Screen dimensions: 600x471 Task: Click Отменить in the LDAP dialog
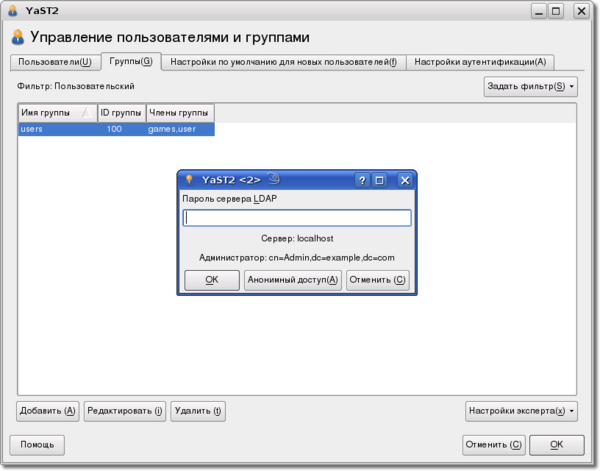point(378,280)
